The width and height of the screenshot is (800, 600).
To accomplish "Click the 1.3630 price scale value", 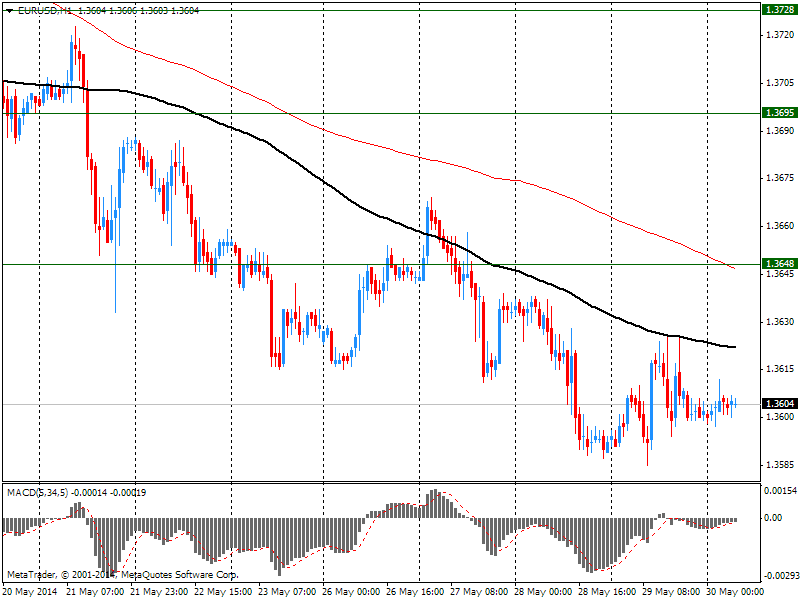I will pyautogui.click(x=780, y=321).
